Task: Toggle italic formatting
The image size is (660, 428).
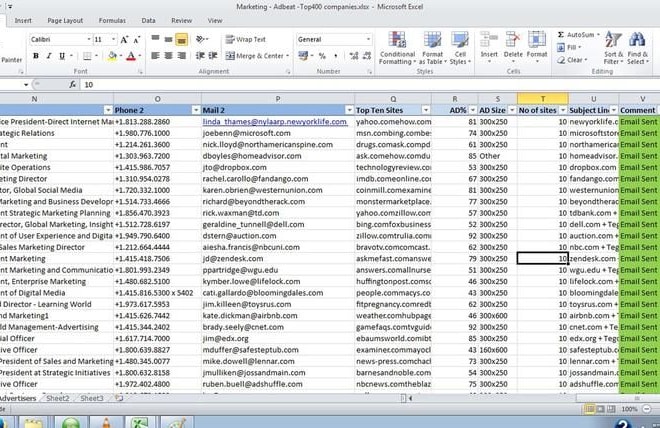Action: coord(49,56)
